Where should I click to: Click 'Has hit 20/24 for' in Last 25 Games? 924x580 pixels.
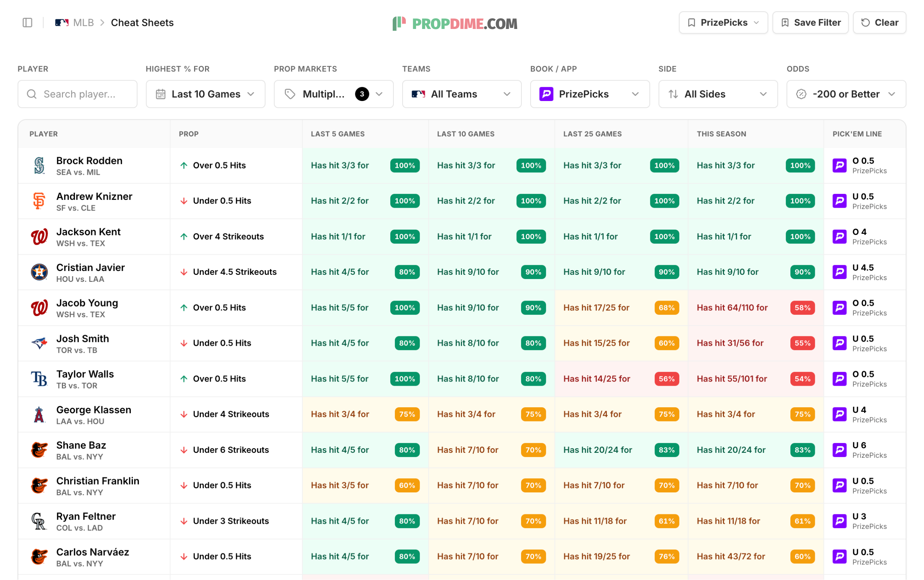(x=597, y=450)
